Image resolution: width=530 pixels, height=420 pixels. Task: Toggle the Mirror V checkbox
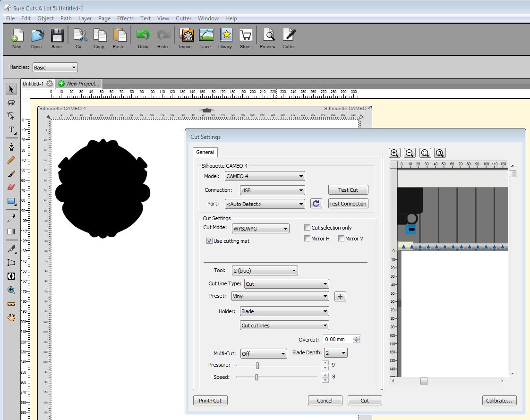(342, 239)
